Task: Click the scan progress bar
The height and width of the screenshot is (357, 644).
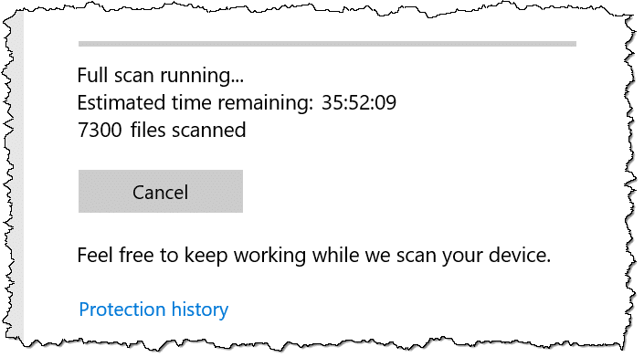Action: pos(327,44)
